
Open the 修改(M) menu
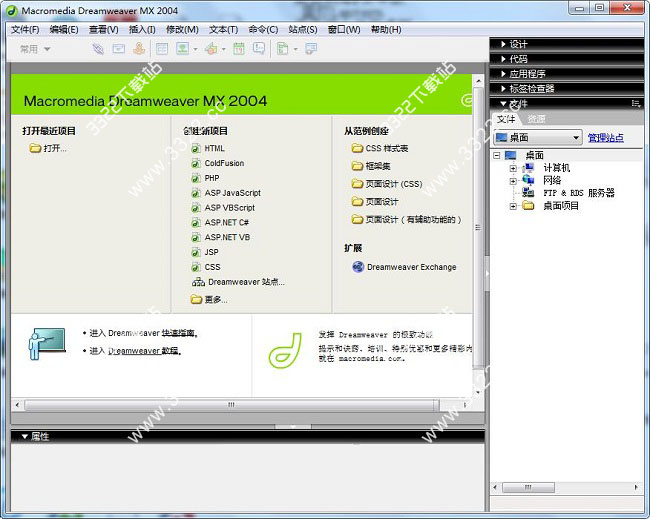[x=182, y=29]
